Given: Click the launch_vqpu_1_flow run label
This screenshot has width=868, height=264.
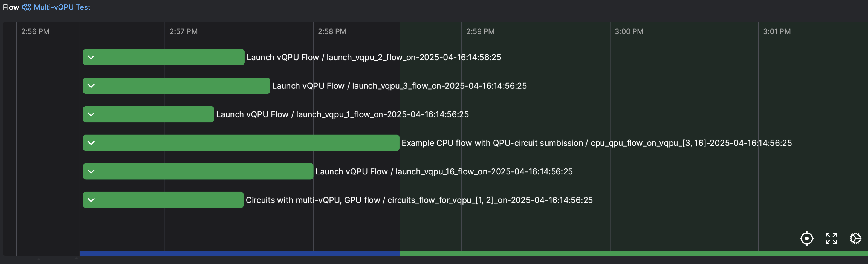Looking at the screenshot, I should point(342,114).
